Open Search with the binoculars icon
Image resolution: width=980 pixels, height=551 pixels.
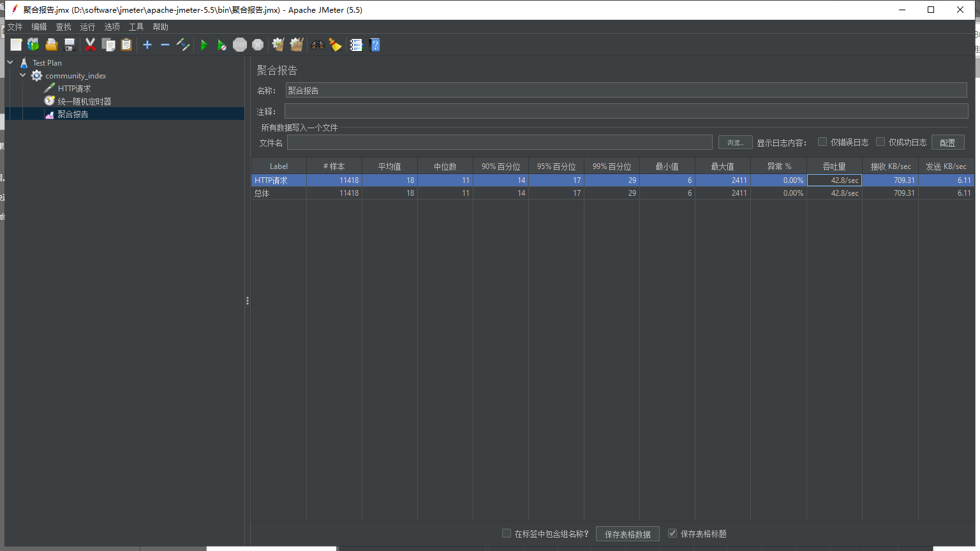pos(317,45)
